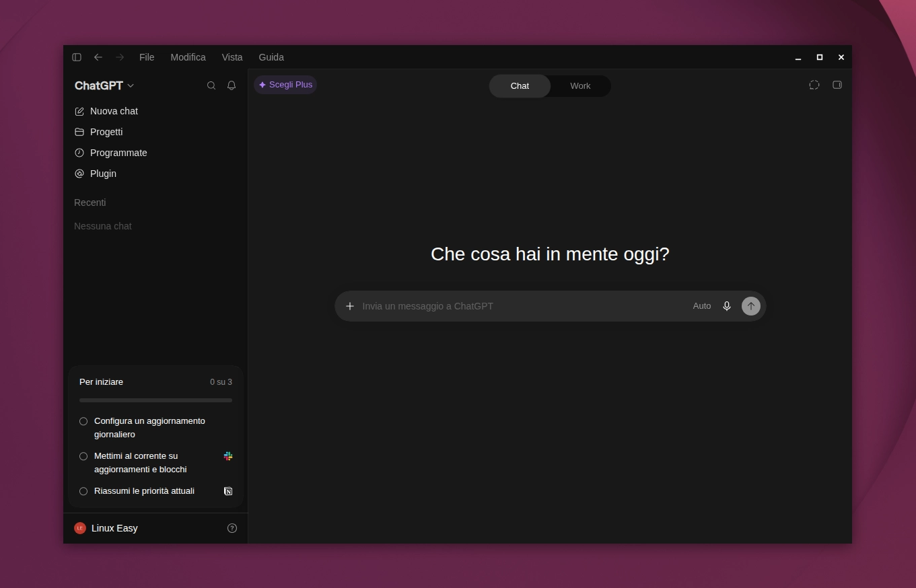Go back with the left arrow
The width and height of the screenshot is (916, 588).
coord(98,57)
